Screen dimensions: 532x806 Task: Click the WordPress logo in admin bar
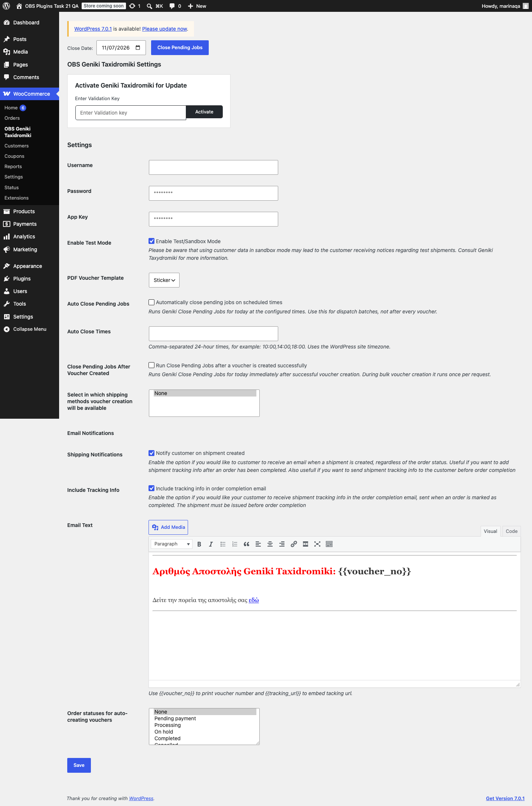[x=6, y=6]
